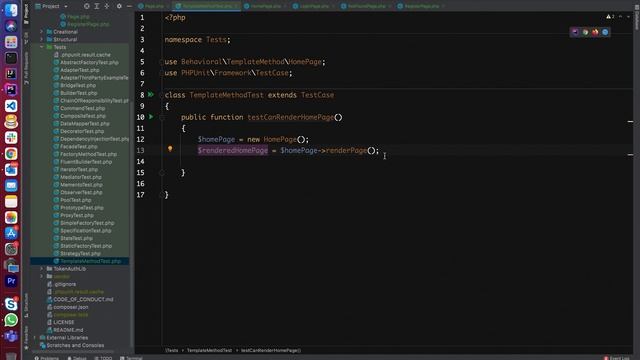Open the Debug tool window
This screenshot has width=640, height=360.
[x=77, y=358]
